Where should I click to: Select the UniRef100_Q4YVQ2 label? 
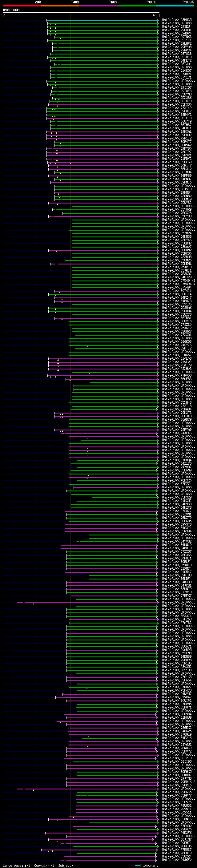pos(177,542)
